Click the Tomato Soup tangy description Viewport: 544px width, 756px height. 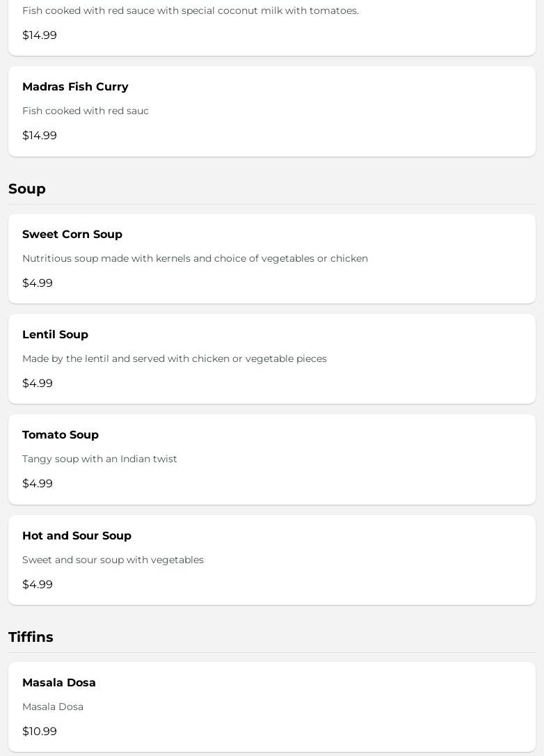click(x=99, y=459)
